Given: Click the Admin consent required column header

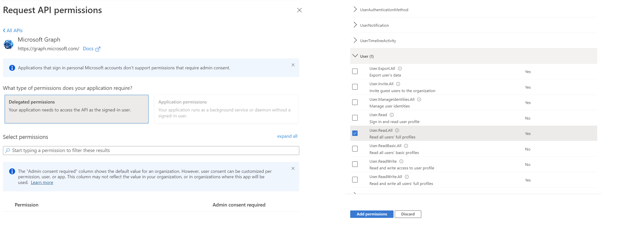Looking at the screenshot, I should [239, 205].
